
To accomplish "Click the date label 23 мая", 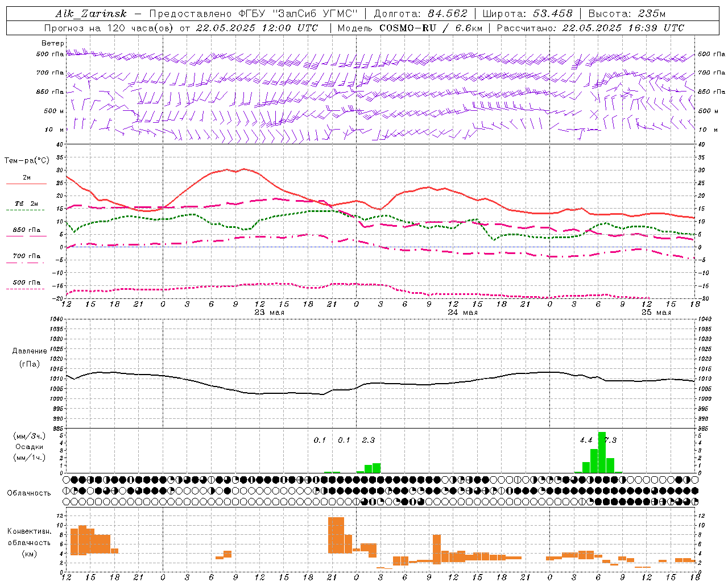I will coord(270,313).
